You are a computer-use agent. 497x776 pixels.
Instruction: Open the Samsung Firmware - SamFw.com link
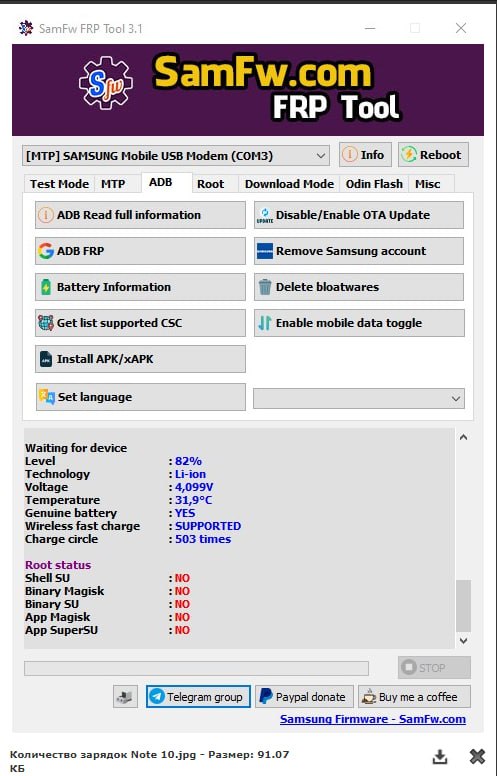tap(373, 719)
